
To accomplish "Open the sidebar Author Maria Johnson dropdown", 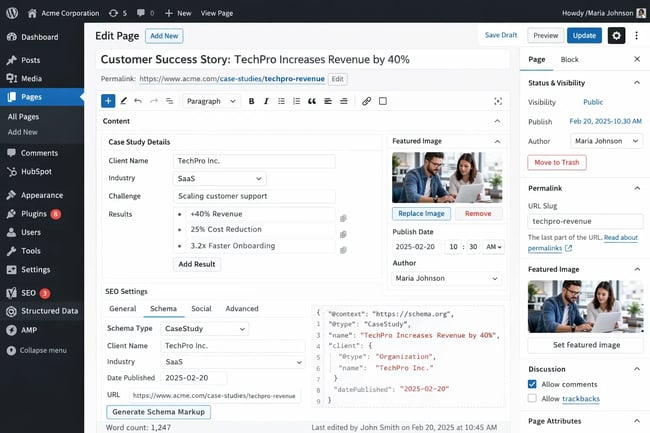I will point(606,141).
